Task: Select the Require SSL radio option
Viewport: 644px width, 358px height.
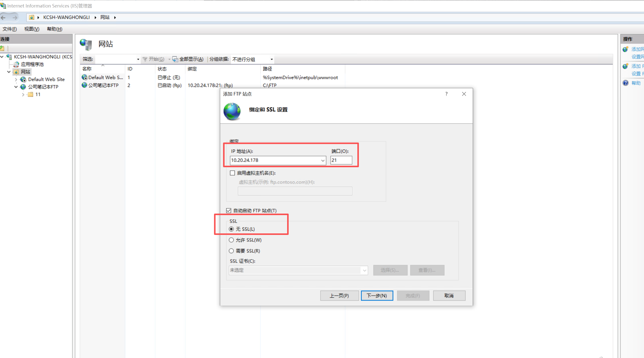Action: (231, 251)
